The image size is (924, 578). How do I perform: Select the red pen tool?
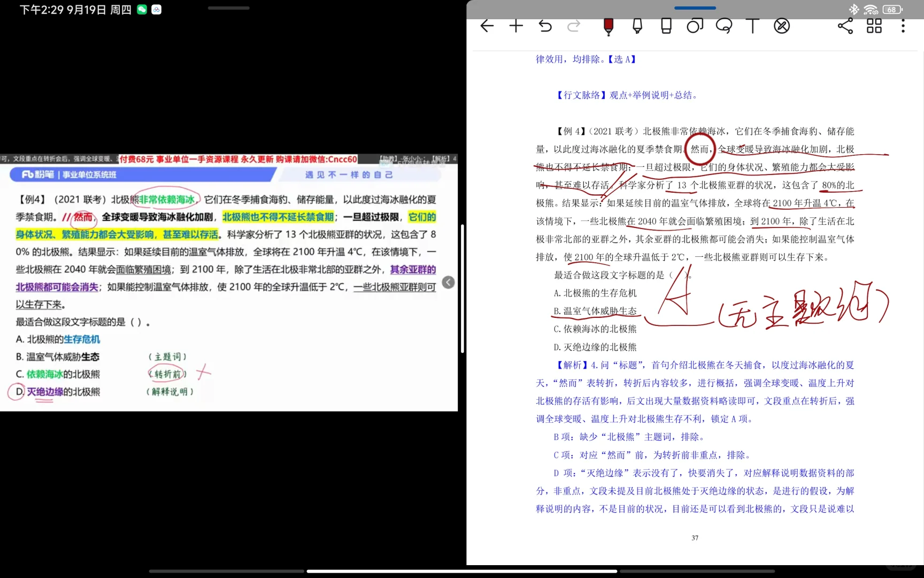(x=608, y=26)
